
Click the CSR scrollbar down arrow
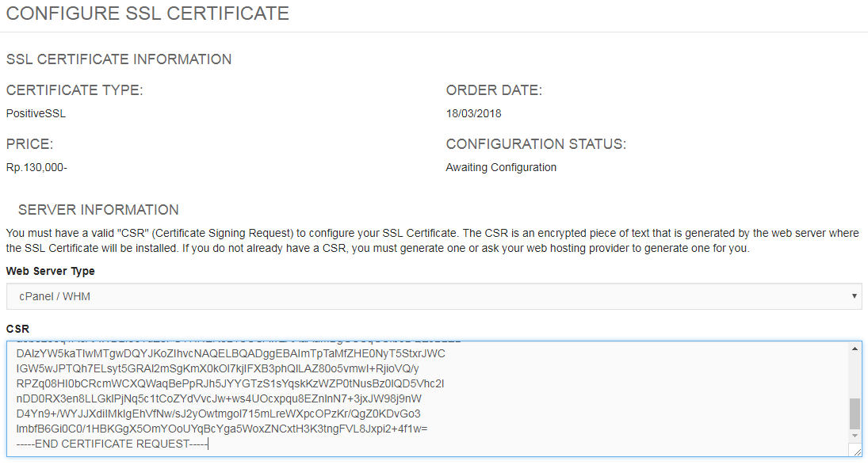pyautogui.click(x=856, y=436)
